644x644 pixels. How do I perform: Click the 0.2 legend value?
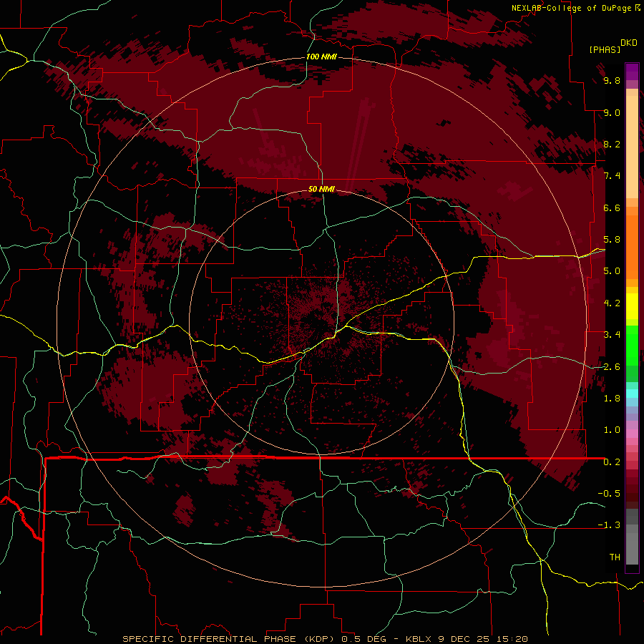point(612,462)
